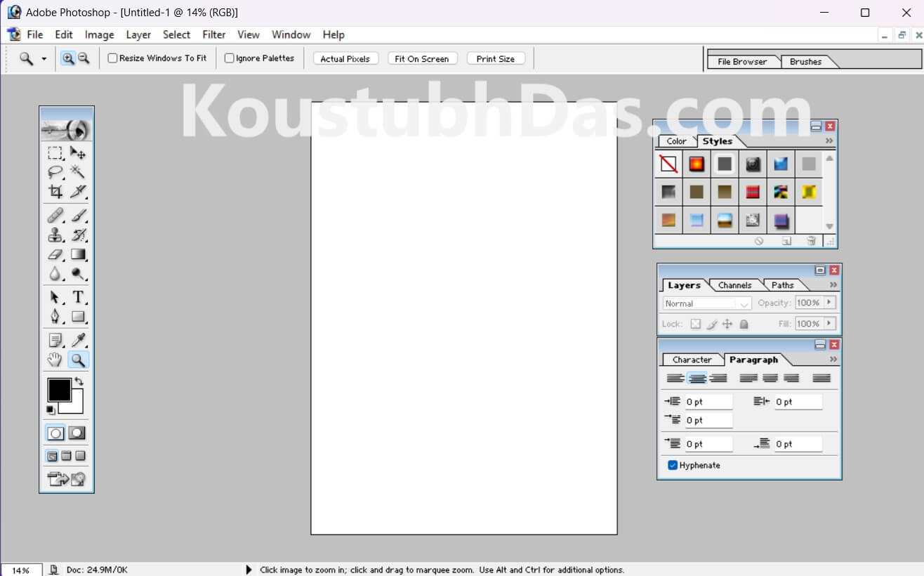Pick the Eyedropper tool
The image size is (924, 576).
(x=78, y=339)
